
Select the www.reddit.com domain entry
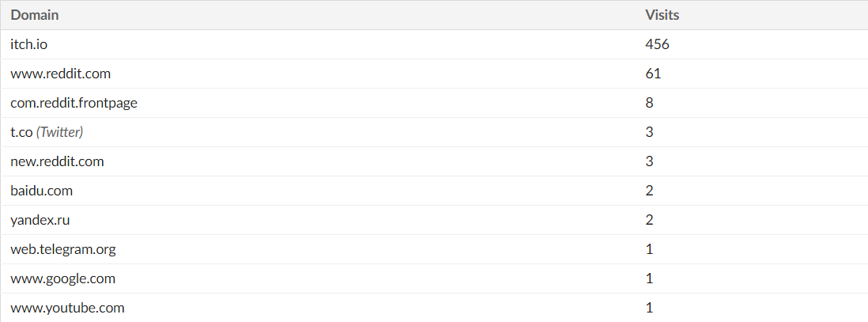click(x=60, y=74)
